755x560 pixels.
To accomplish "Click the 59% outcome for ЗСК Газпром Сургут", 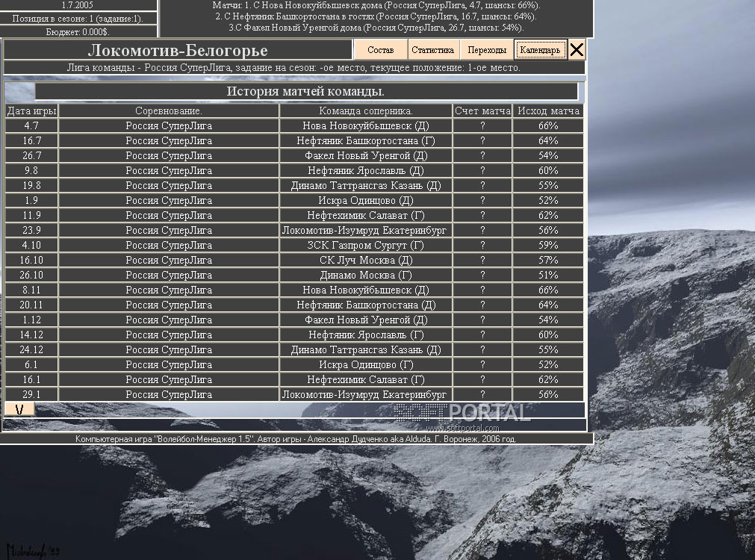I will coord(548,245).
